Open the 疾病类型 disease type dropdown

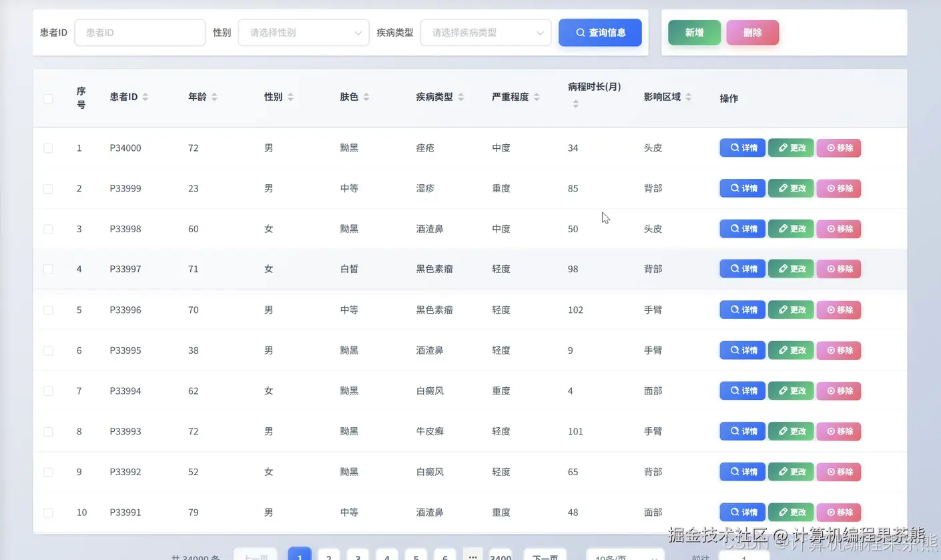point(485,32)
